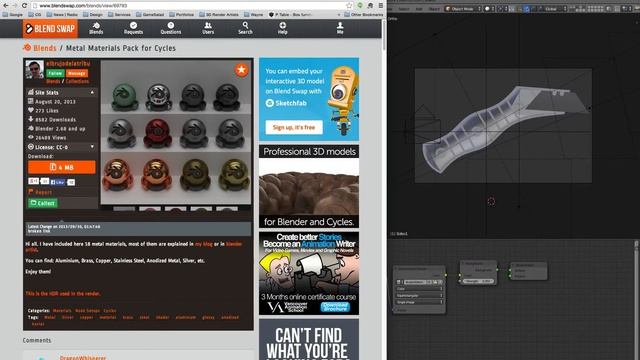Screen dimensions: 640x360
Task: Click the green Follow button
Action: click(x=55, y=73)
